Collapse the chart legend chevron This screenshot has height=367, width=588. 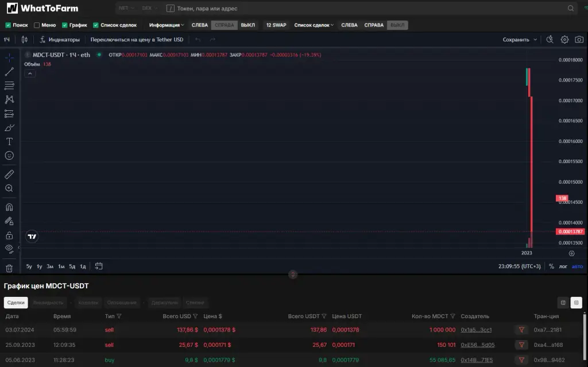click(x=30, y=74)
